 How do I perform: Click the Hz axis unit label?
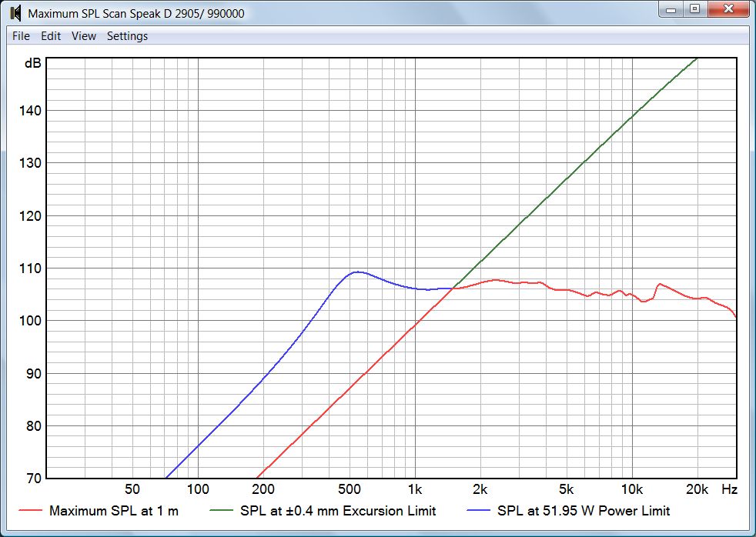click(729, 489)
